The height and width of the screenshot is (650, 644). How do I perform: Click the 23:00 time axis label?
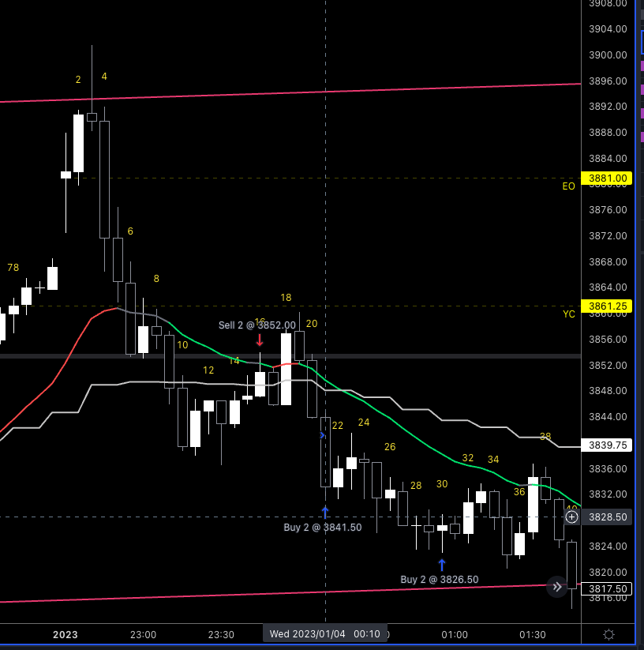[144, 635]
